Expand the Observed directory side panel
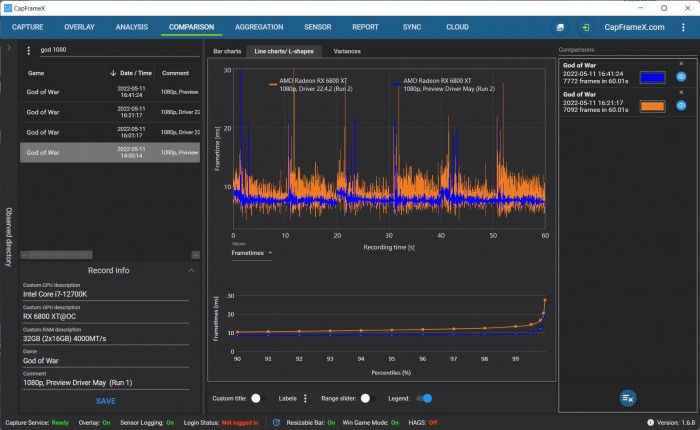The height and width of the screenshot is (430, 700). coord(8,47)
